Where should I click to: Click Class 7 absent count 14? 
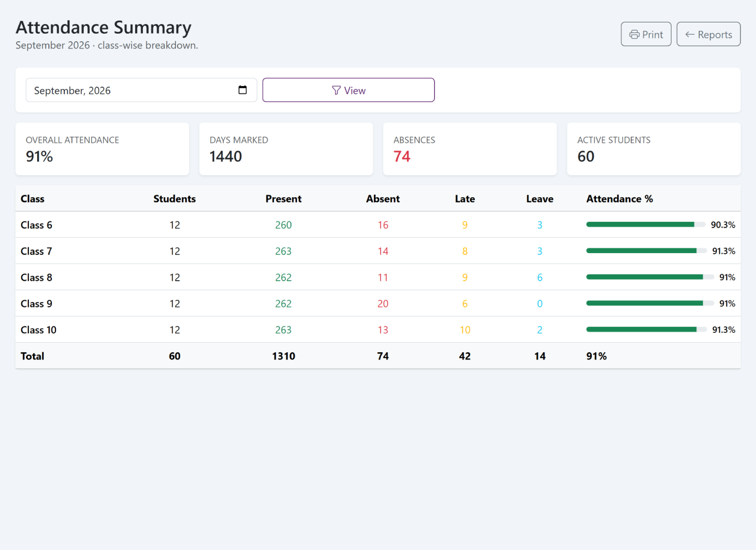click(383, 251)
